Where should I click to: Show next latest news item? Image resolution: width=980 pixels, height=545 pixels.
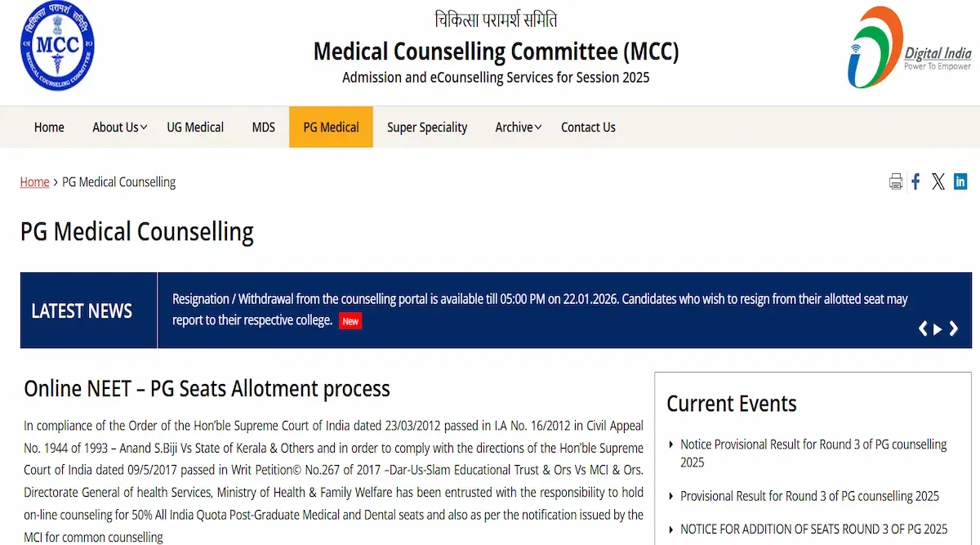(x=953, y=328)
